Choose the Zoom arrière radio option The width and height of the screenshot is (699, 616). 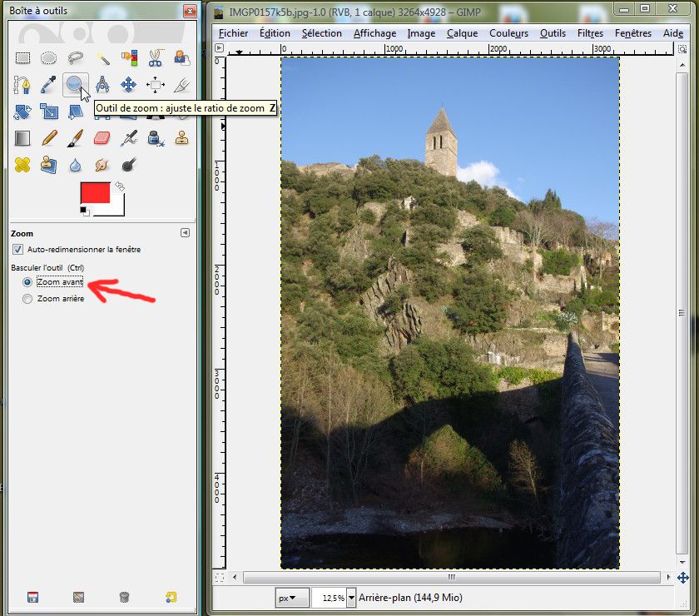coord(27,299)
